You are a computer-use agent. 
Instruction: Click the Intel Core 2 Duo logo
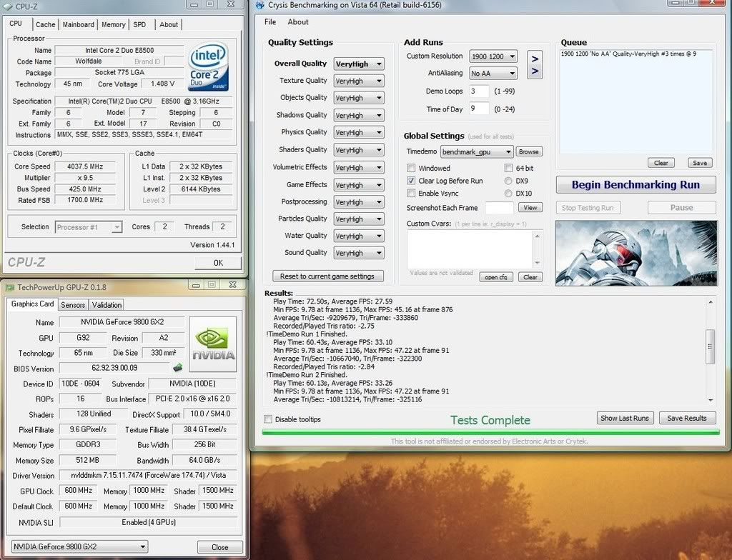[x=208, y=66]
